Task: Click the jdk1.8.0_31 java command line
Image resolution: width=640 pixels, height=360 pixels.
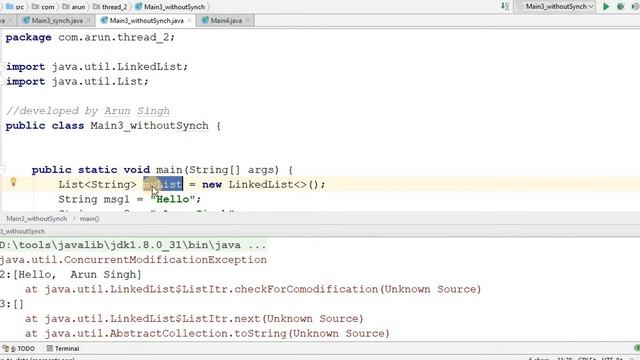Action: click(x=133, y=245)
